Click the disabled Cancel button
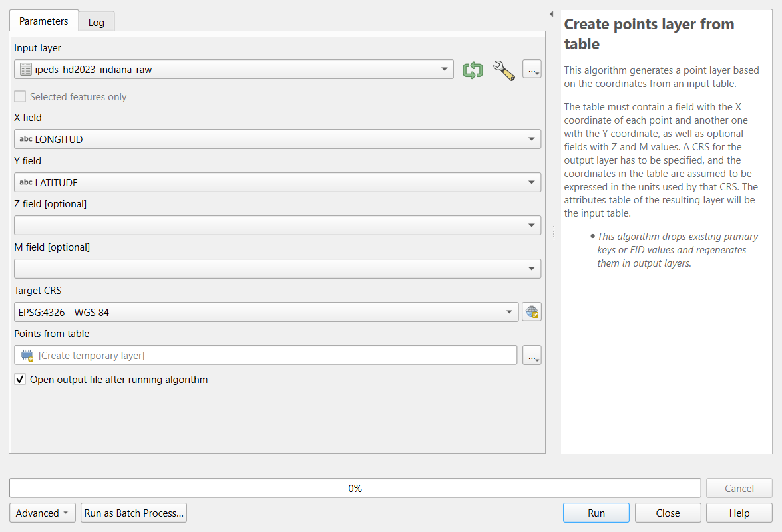The height and width of the screenshot is (532, 782). coord(739,489)
